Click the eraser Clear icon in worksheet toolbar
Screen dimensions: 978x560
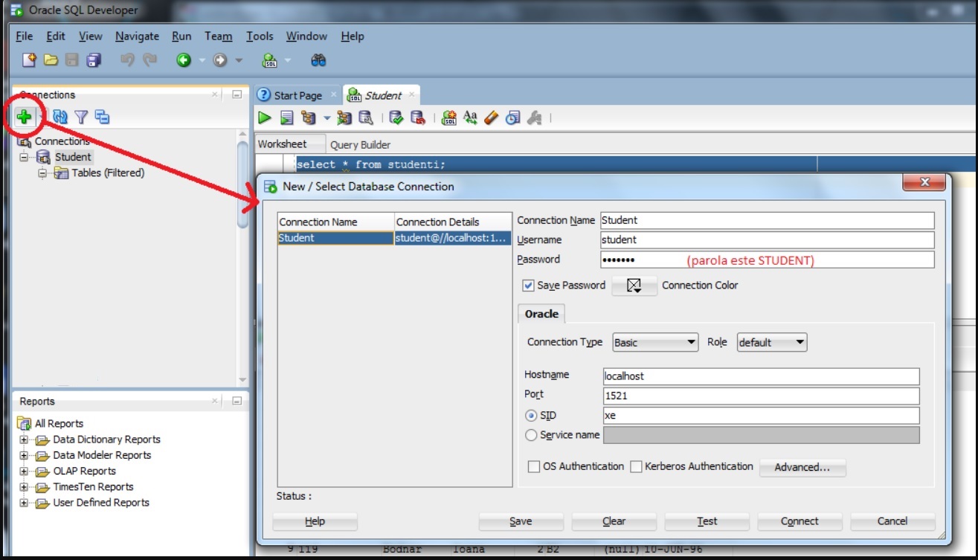point(491,118)
